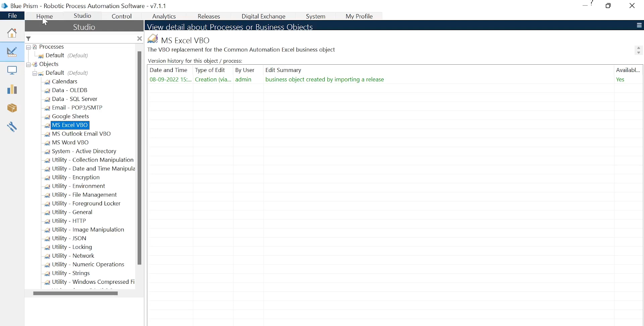Select Utility - Environment object

pyautogui.click(x=78, y=186)
